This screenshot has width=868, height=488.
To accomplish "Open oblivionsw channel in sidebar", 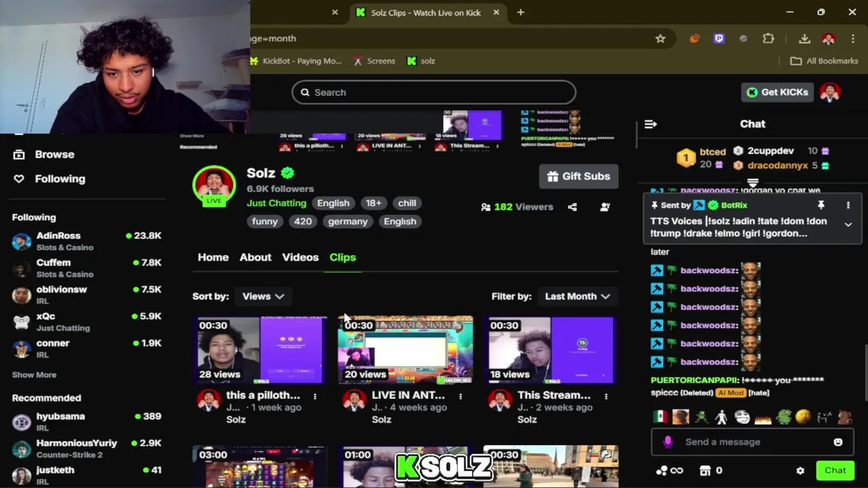I will (x=87, y=295).
